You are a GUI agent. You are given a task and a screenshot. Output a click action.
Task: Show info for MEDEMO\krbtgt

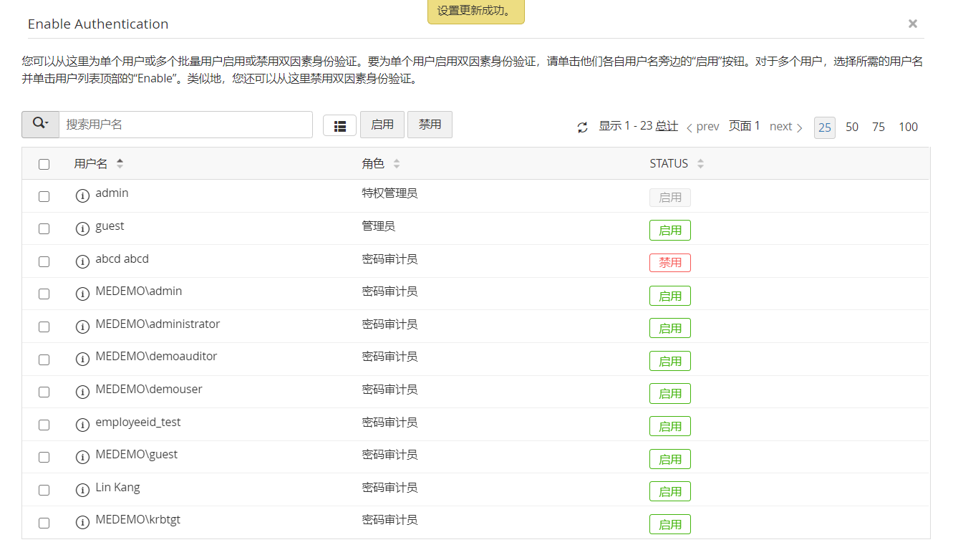click(x=82, y=522)
